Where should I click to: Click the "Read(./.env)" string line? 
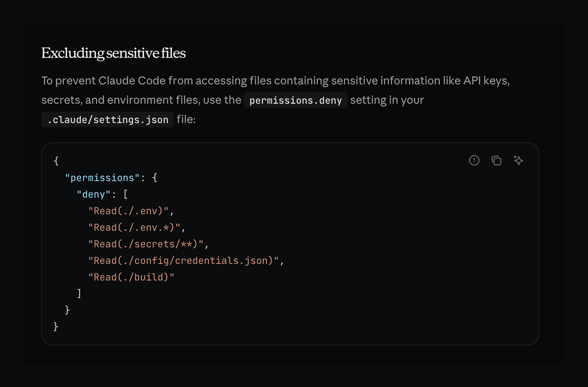point(128,211)
